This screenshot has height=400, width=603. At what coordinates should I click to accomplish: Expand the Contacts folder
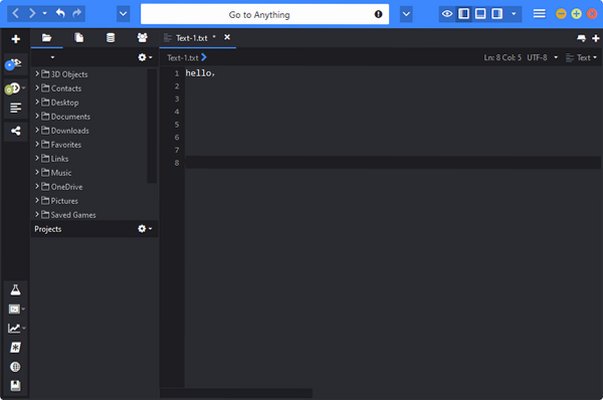pyautogui.click(x=37, y=88)
